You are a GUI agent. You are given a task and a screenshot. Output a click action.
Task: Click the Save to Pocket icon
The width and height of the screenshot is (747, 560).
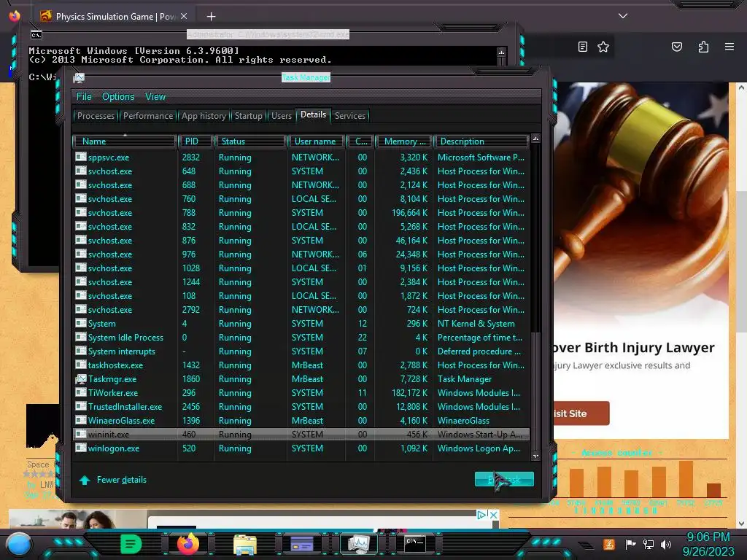pos(676,47)
